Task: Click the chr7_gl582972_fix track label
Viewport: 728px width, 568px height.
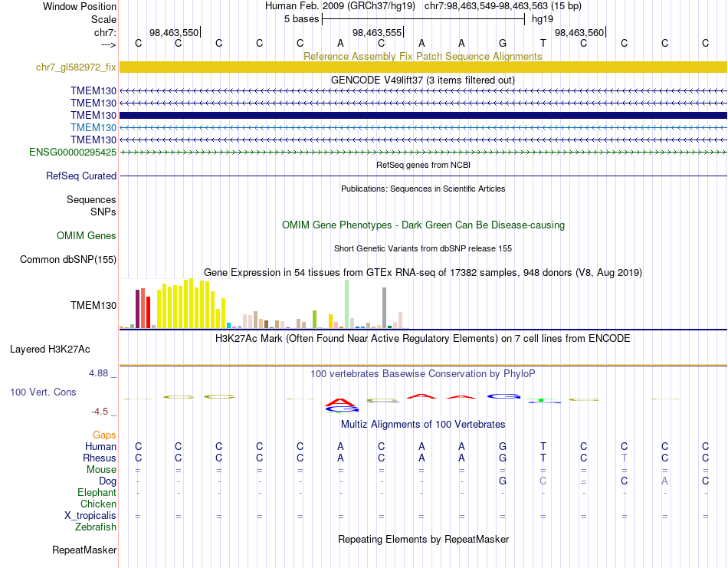Action: pos(76,67)
